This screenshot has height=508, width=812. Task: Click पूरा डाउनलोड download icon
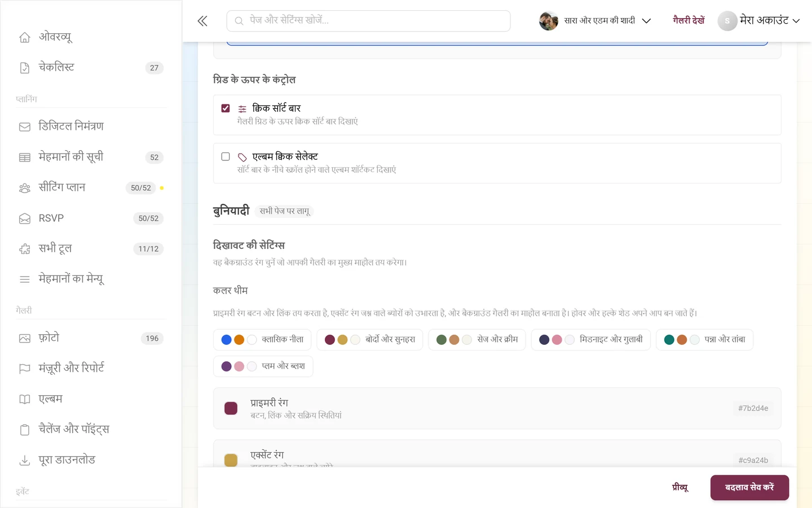pos(25,461)
